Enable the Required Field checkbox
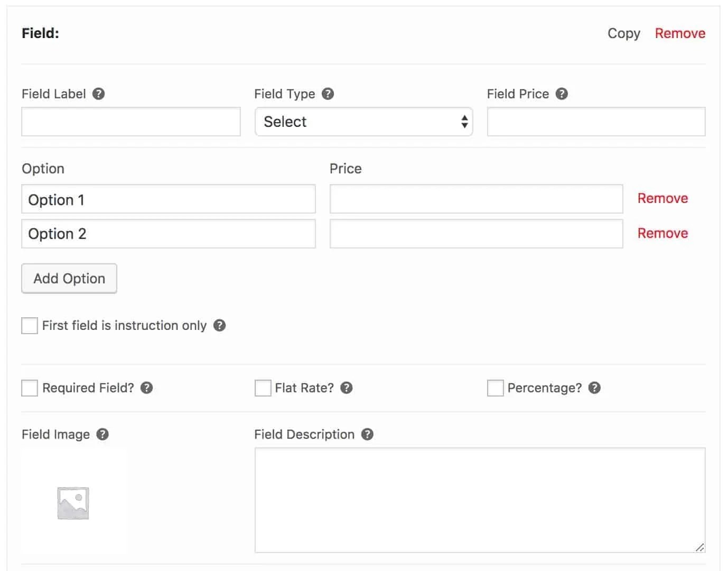728x571 pixels. [30, 388]
